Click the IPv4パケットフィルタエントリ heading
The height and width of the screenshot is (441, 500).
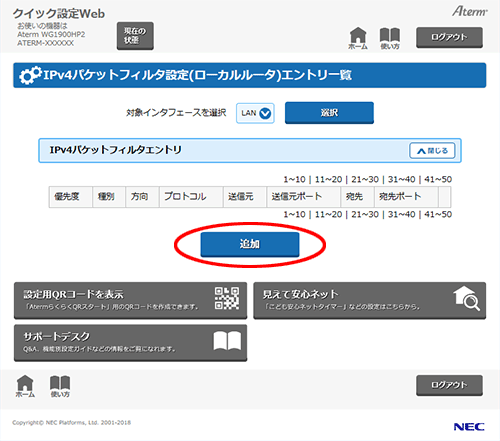[x=116, y=150]
